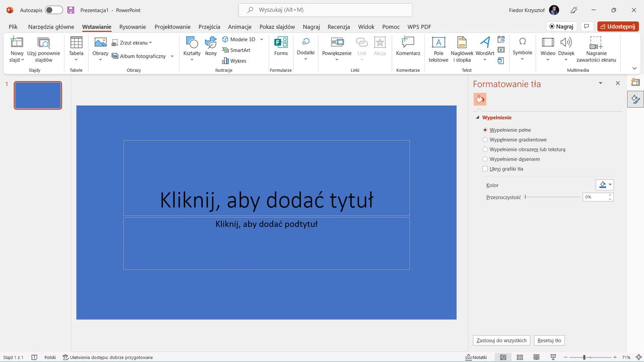Open the Plik menu

[x=13, y=27]
